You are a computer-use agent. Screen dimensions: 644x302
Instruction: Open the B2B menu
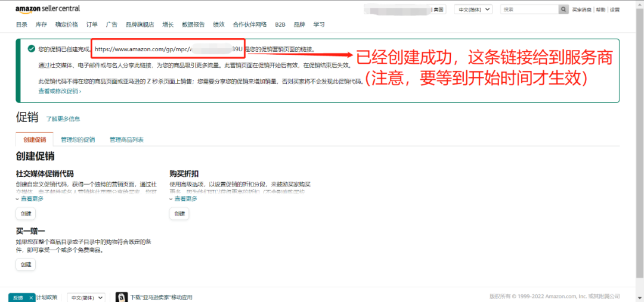[280, 24]
